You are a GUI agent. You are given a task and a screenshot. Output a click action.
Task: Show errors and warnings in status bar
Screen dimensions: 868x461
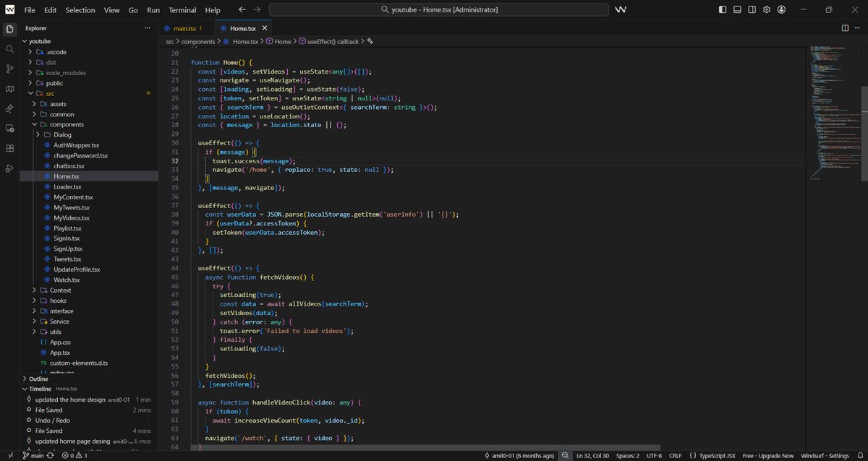click(75, 456)
